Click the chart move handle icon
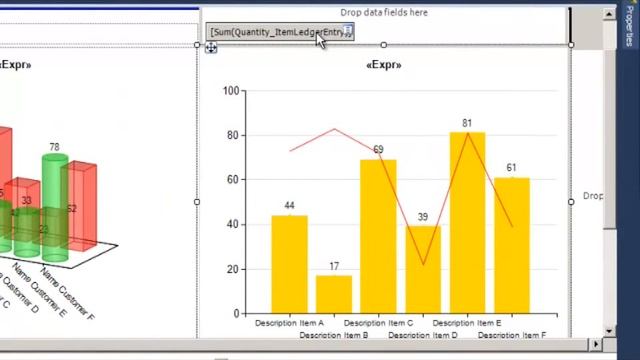The width and height of the screenshot is (640, 360). coord(211,48)
